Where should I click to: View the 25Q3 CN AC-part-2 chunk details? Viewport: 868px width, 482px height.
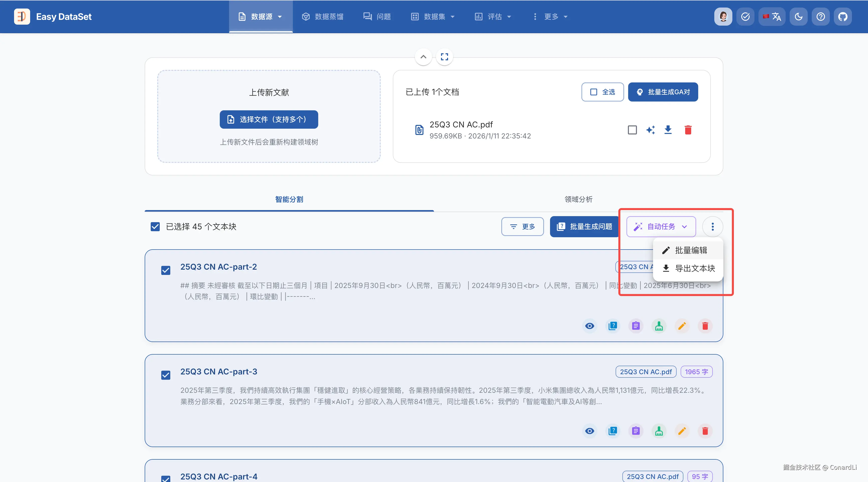(x=590, y=326)
